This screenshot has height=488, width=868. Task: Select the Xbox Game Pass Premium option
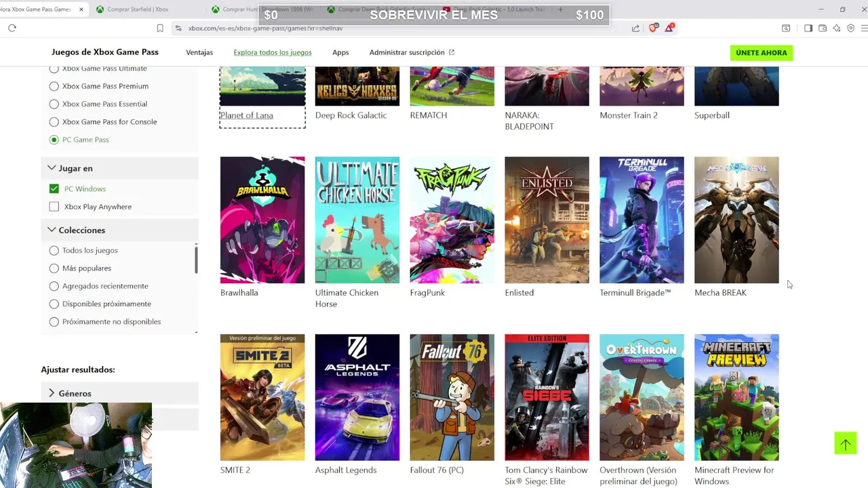click(x=54, y=86)
